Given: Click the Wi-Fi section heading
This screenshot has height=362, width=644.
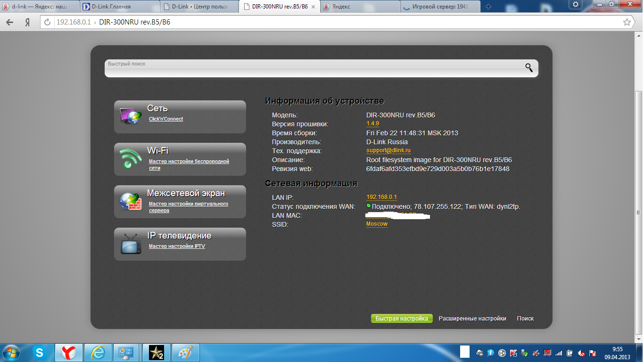Looking at the screenshot, I should [158, 151].
